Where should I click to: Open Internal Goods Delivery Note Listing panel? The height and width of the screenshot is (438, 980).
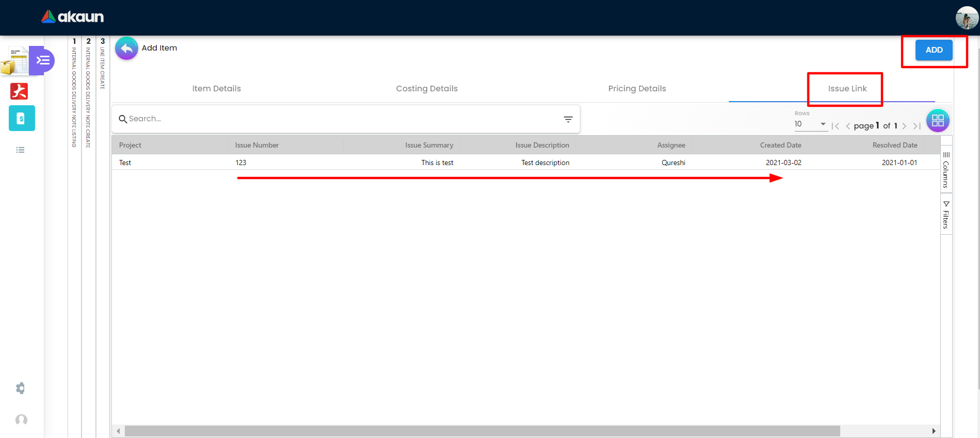coord(74,93)
